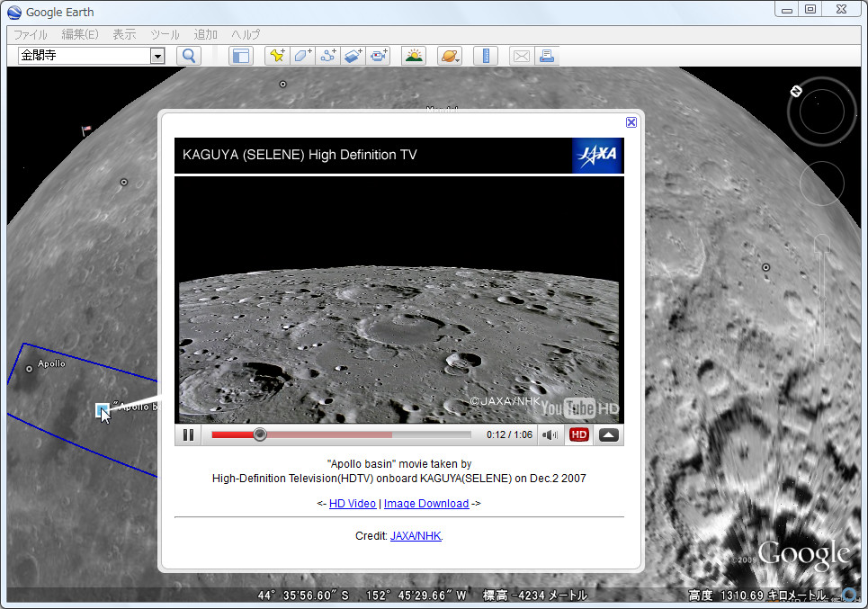Viewport: 868px width, 609px height.
Task: Click the video progress bar scrubber
Action: (260, 434)
